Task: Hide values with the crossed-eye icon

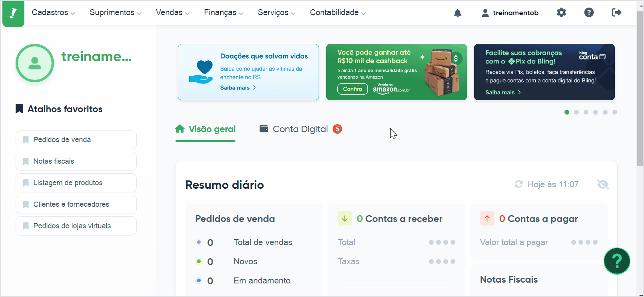Action: (x=602, y=184)
